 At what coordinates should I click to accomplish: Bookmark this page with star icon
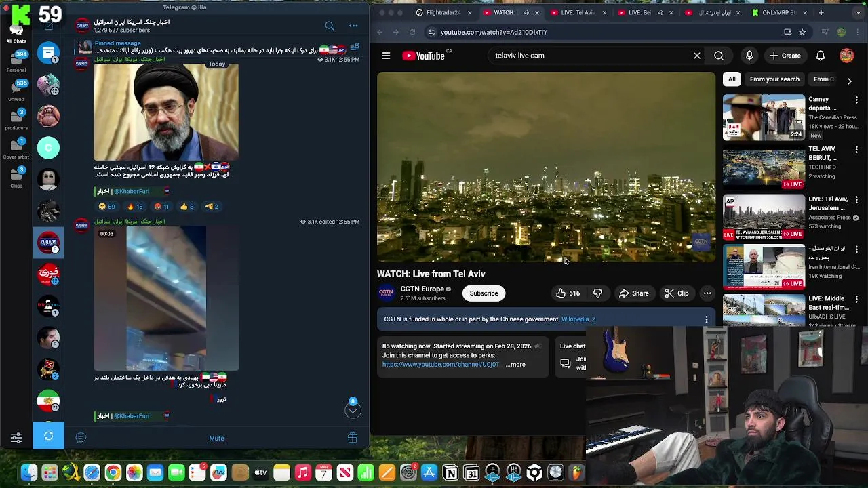pyautogui.click(x=802, y=32)
